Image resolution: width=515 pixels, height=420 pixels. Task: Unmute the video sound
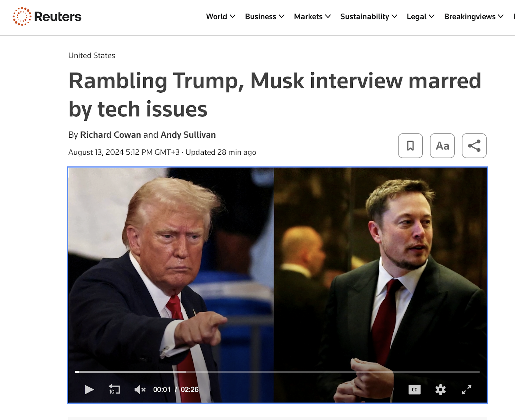[140, 389]
